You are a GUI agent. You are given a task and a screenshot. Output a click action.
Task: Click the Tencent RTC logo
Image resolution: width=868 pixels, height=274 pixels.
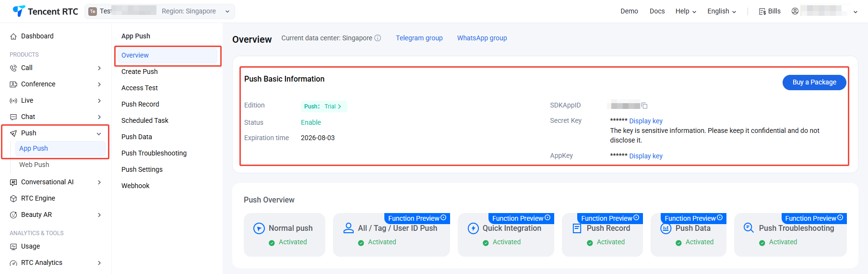click(x=45, y=11)
